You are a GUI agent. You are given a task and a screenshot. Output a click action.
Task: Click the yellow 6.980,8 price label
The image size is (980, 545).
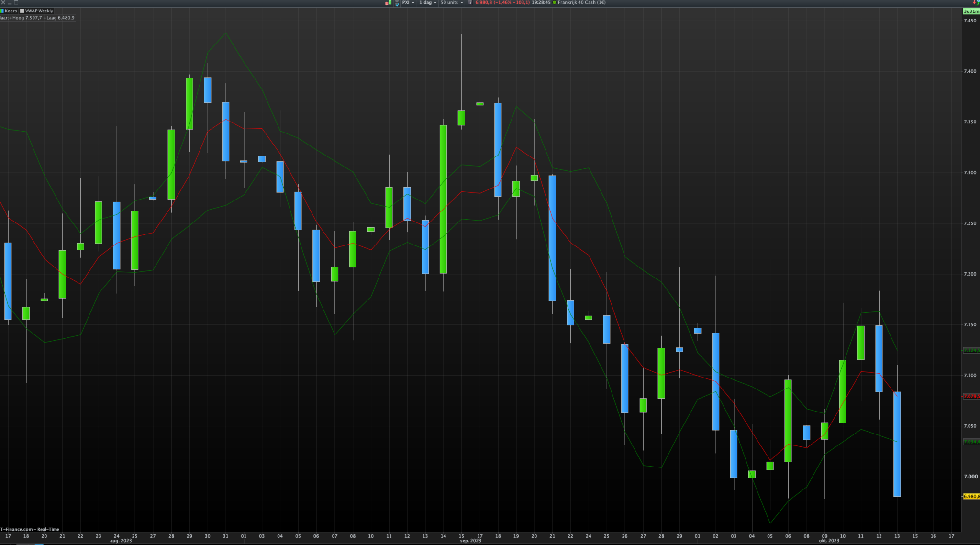(971, 497)
